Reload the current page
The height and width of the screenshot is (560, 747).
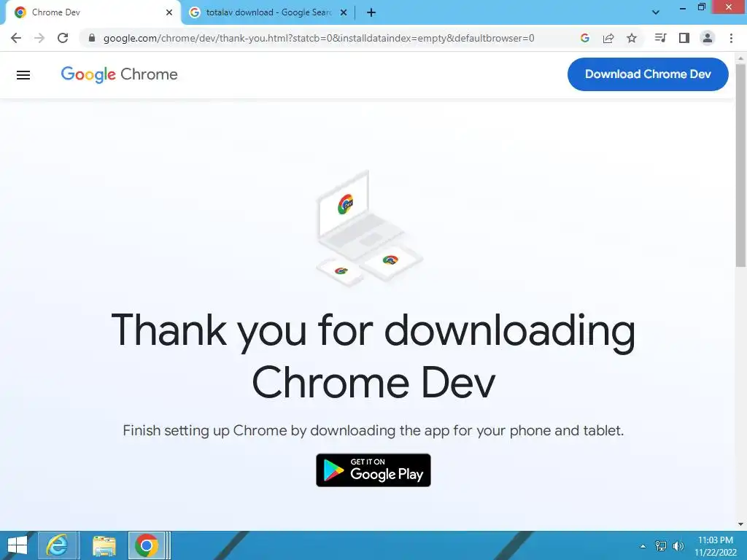pos(63,38)
